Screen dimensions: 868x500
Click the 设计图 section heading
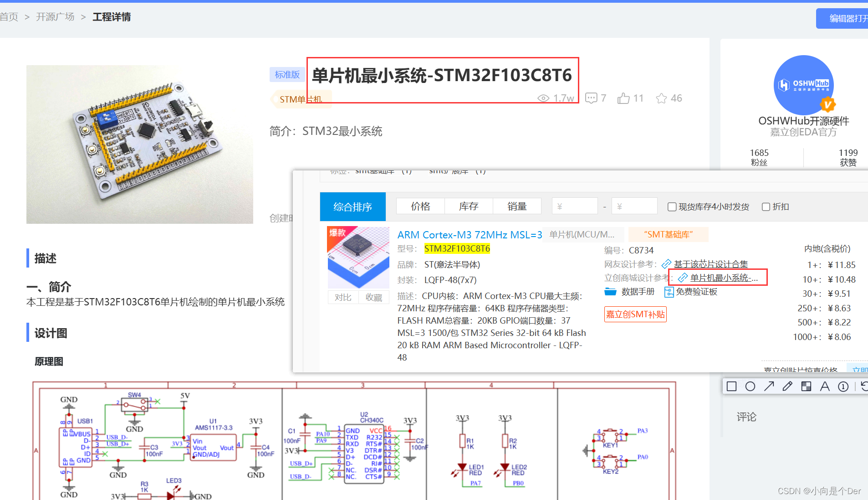(x=51, y=333)
